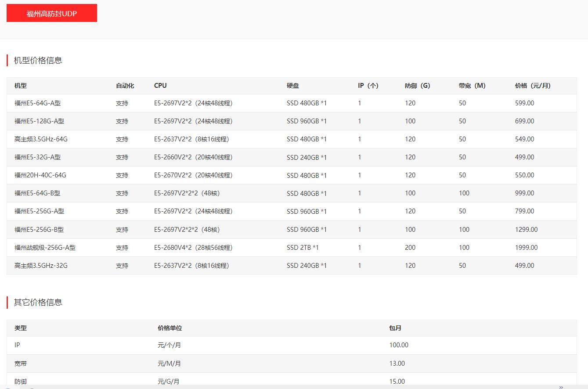The width and height of the screenshot is (588, 389).
Task: Click the 999.00 price value
Action: click(524, 193)
